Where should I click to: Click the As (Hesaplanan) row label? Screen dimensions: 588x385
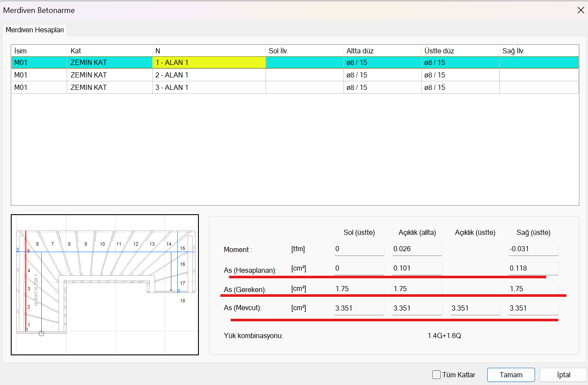pyautogui.click(x=250, y=270)
